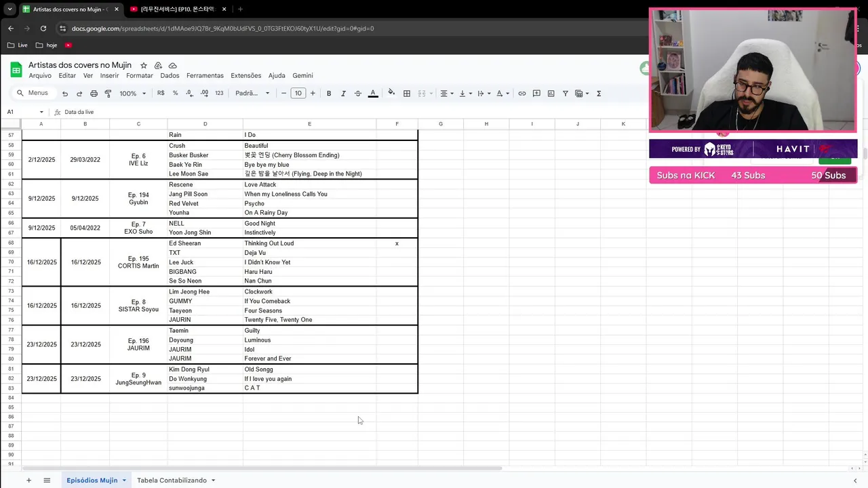Toggle strikethrough formatting
Screen dimensions: 868x488
click(358, 94)
